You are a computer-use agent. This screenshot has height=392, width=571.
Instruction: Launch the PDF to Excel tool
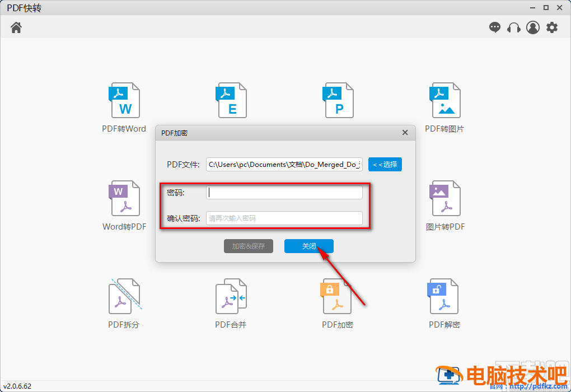(x=232, y=101)
